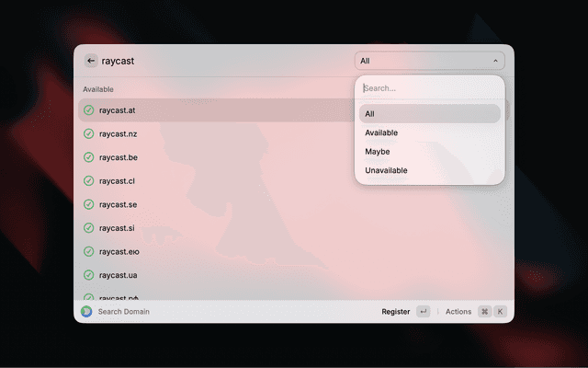Select the All option in dropdown list

pos(430,114)
